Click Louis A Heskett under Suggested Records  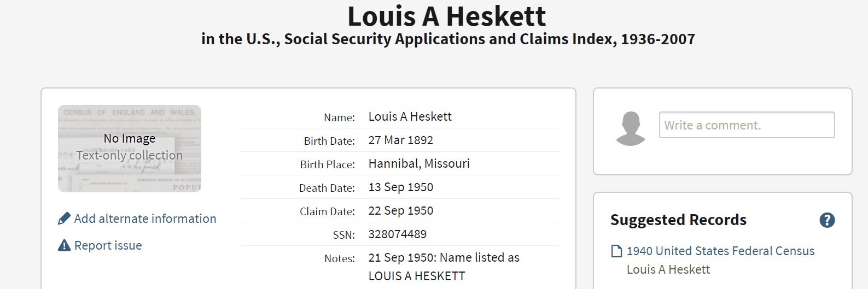tap(668, 269)
